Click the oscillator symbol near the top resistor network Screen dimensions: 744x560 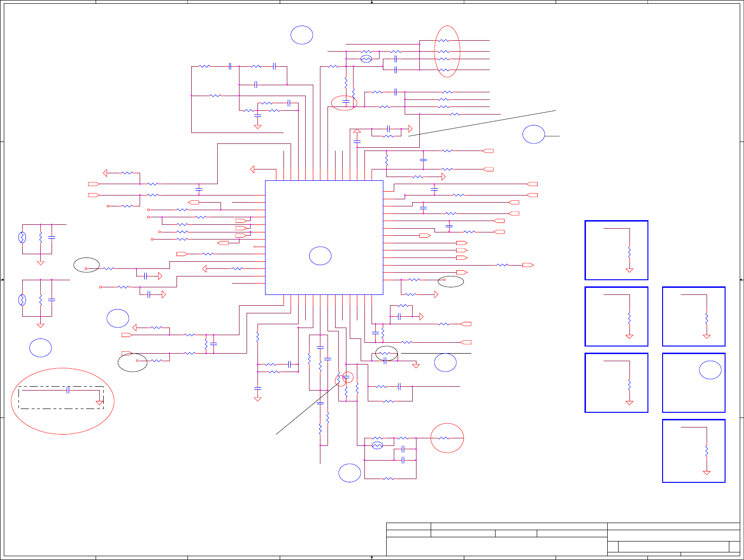[366, 59]
